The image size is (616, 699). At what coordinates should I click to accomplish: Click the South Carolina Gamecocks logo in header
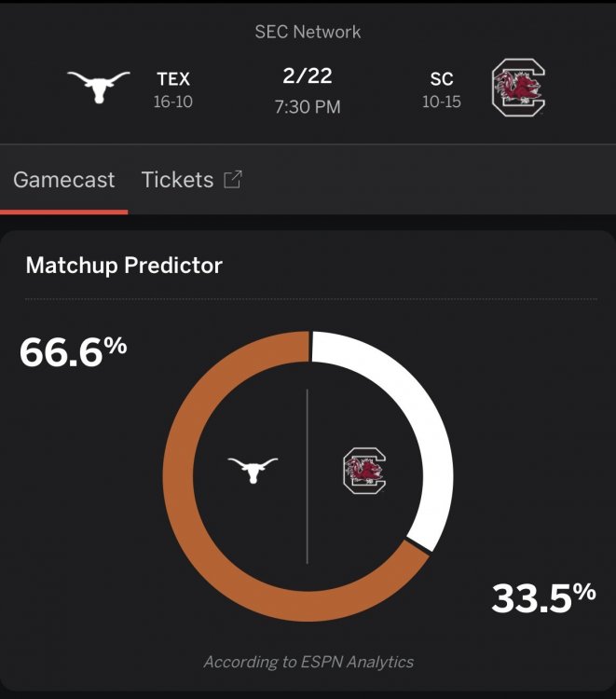click(518, 90)
